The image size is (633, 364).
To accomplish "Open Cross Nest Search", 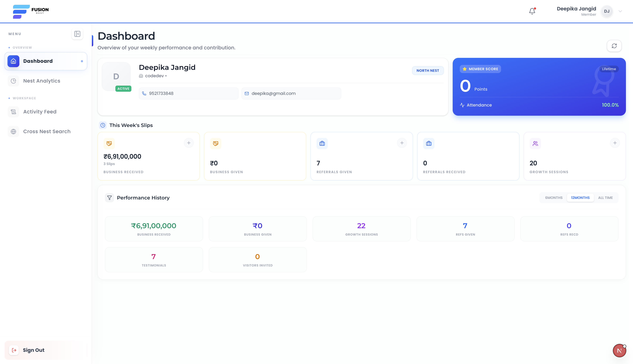I will pyautogui.click(x=47, y=131).
